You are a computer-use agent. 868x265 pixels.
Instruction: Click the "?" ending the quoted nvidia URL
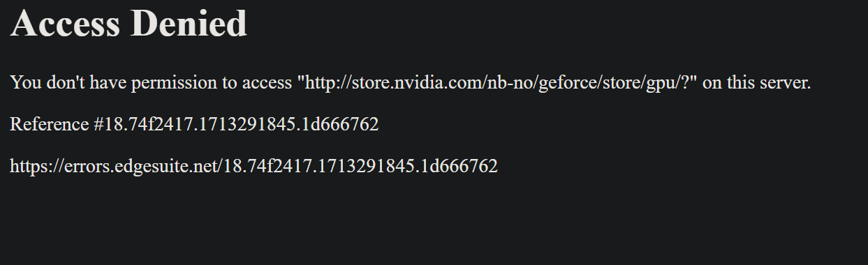coord(686,83)
